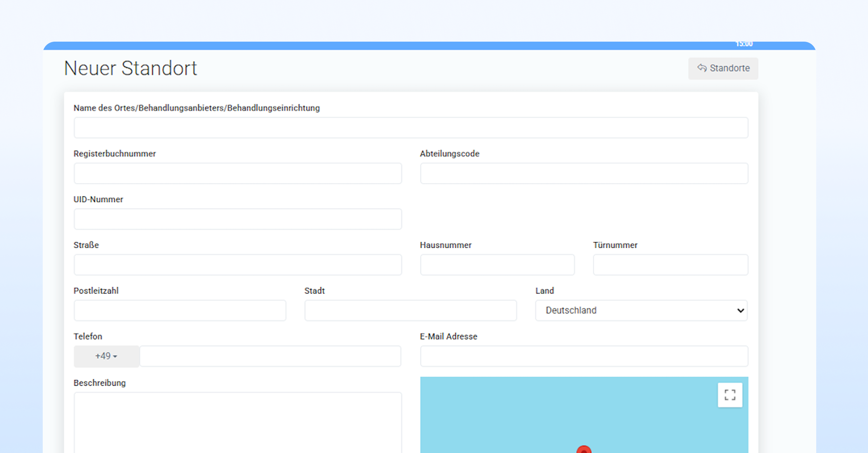This screenshot has height=453, width=868.
Task: Open the +49 phone country code dropdown
Action: click(106, 356)
